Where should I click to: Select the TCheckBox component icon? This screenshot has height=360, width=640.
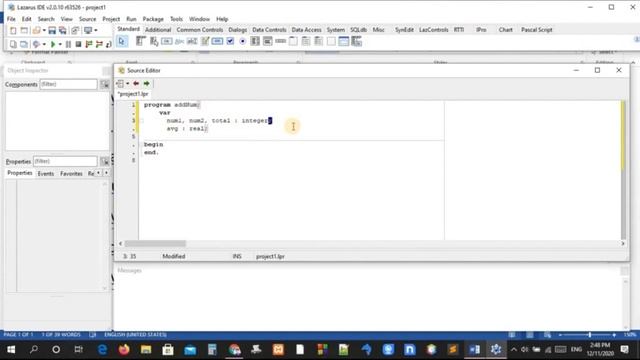point(230,41)
